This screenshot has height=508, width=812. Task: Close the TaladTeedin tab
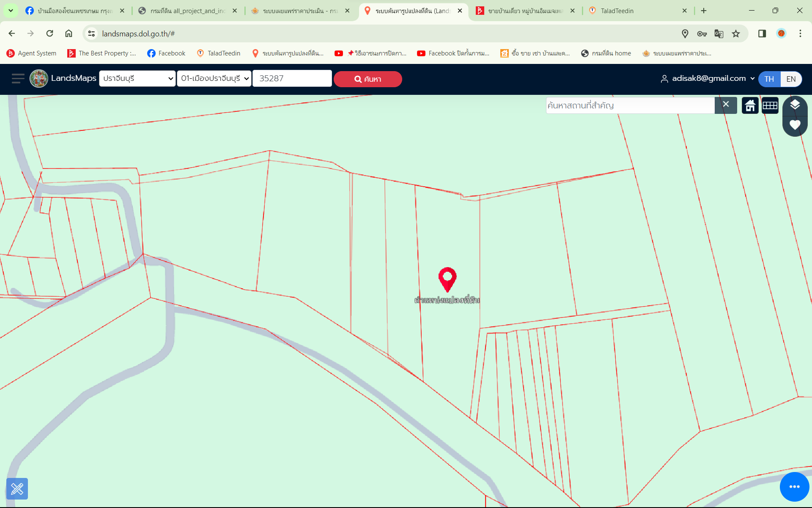click(684, 11)
